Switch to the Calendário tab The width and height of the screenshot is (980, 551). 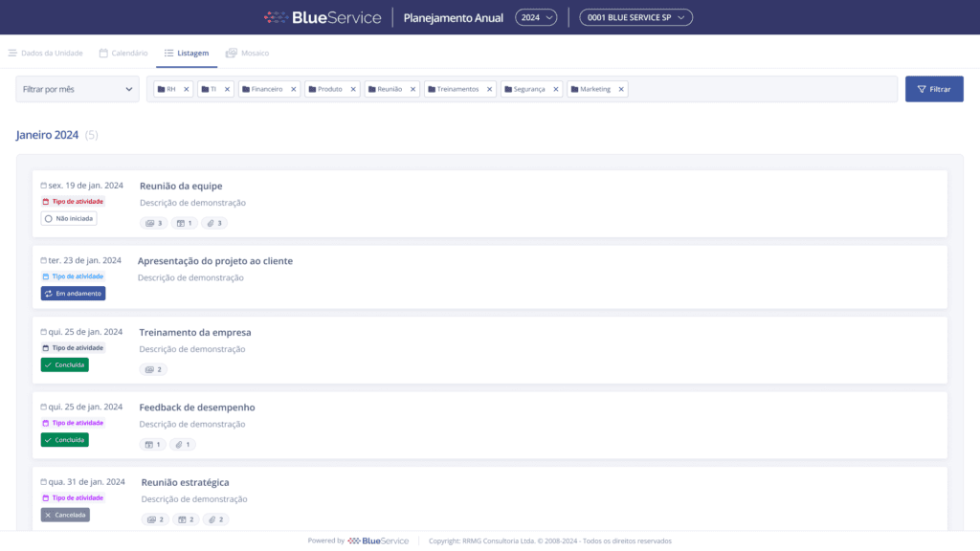click(x=123, y=54)
